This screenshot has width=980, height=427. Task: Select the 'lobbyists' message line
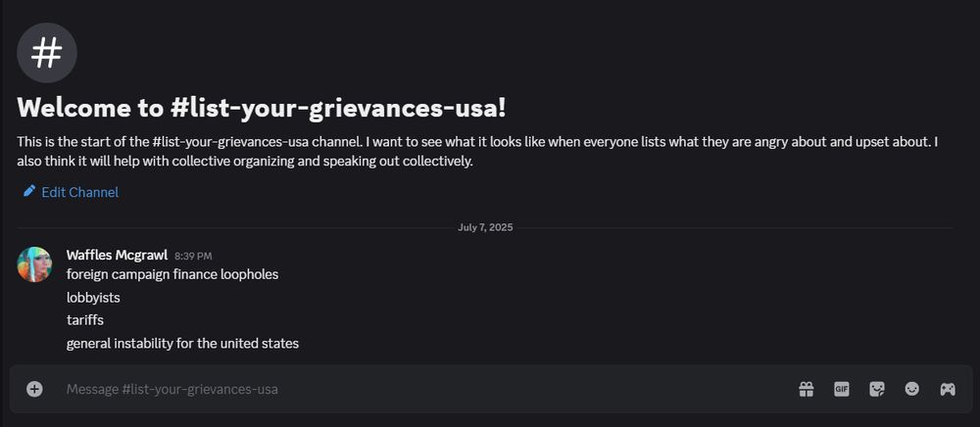click(93, 298)
